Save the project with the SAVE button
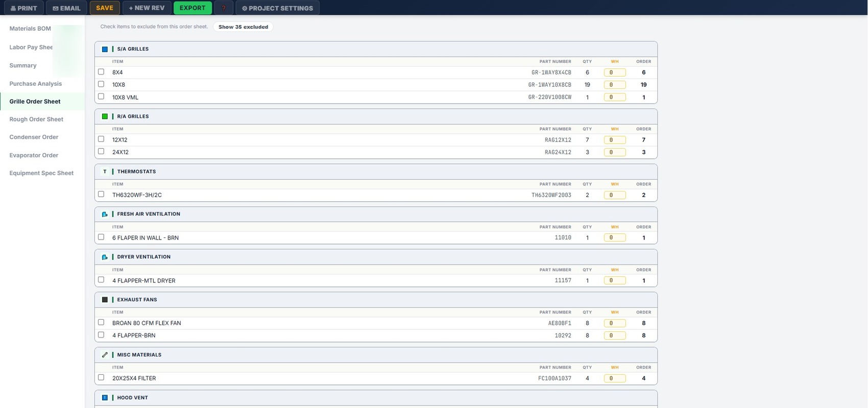868x408 pixels. (105, 8)
